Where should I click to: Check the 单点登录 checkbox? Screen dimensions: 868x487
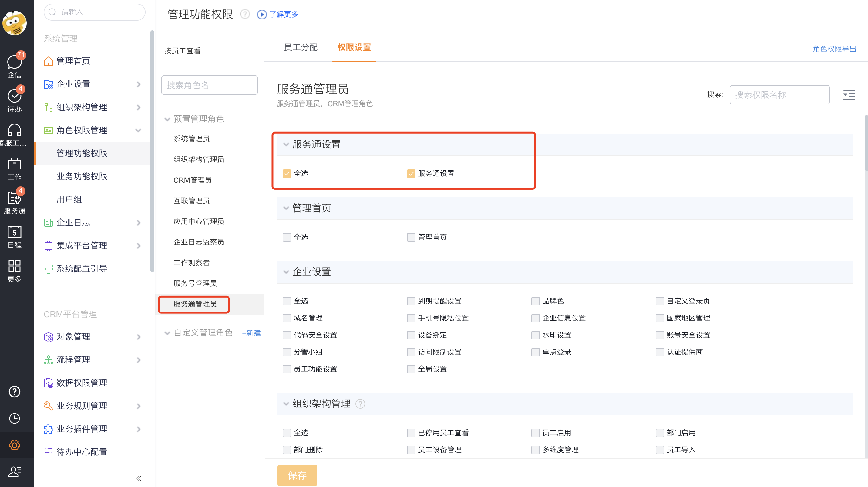click(x=535, y=352)
